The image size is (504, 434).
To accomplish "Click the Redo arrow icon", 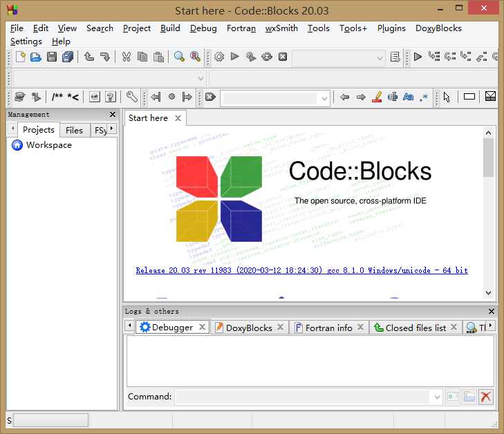I will pos(105,57).
